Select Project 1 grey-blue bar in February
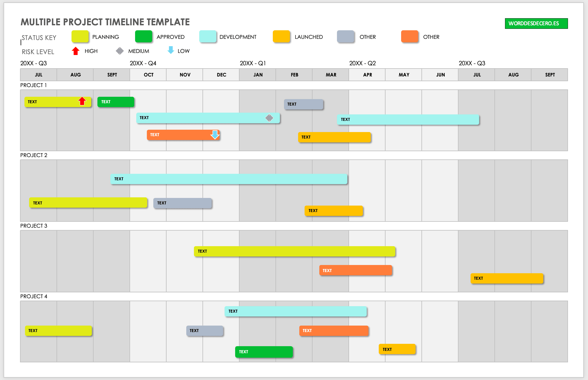Image resolution: width=588 pixels, height=380 pixels. 303,104
